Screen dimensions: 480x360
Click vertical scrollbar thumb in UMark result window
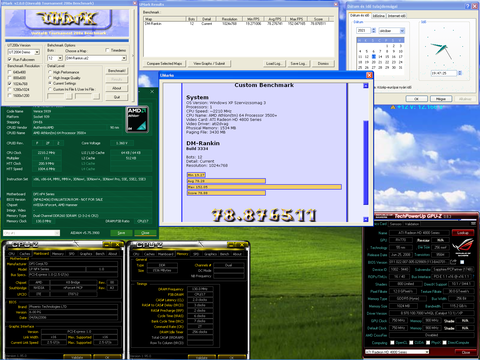point(366,162)
